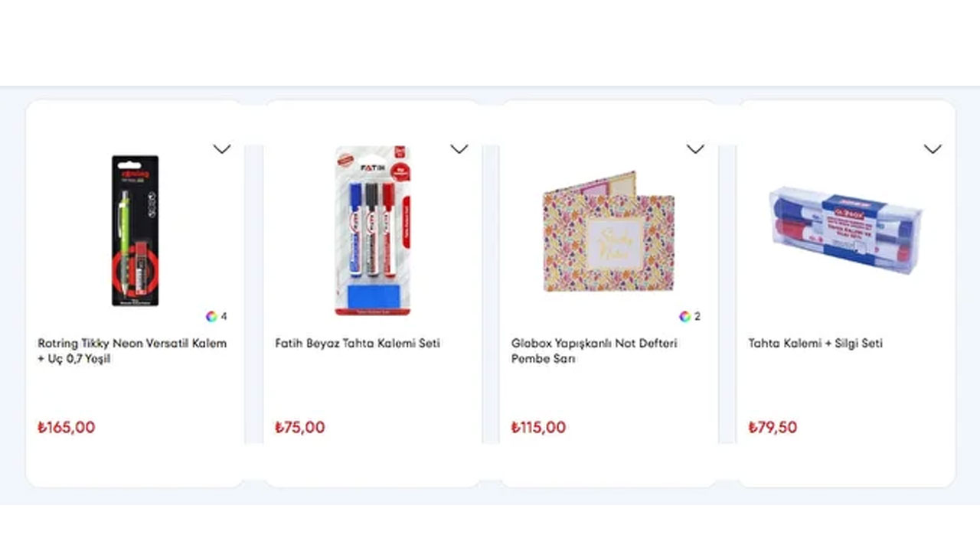
Task: Click the Rotring Tikky Neon Versatil Kalem title
Action: click(132, 350)
